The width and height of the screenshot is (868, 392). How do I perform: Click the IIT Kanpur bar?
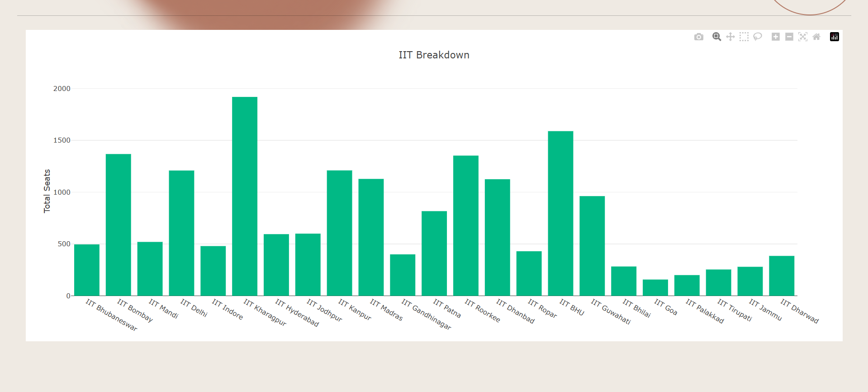click(x=340, y=233)
